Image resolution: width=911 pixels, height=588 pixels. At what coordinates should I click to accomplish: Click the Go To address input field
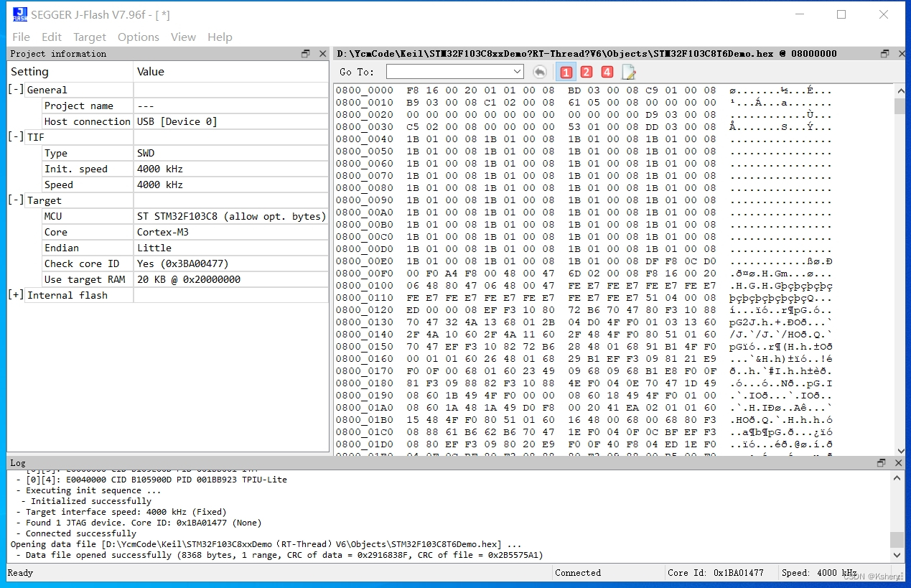[449, 72]
